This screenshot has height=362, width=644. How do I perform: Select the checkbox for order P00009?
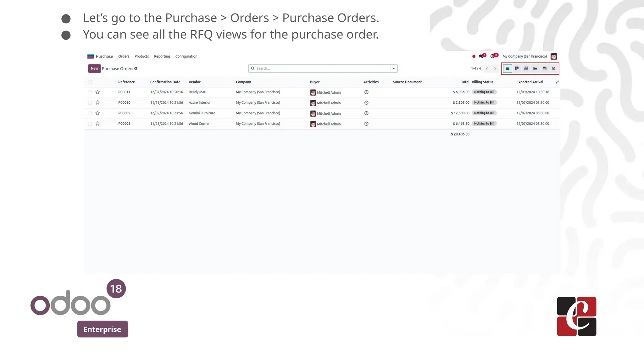click(90, 113)
